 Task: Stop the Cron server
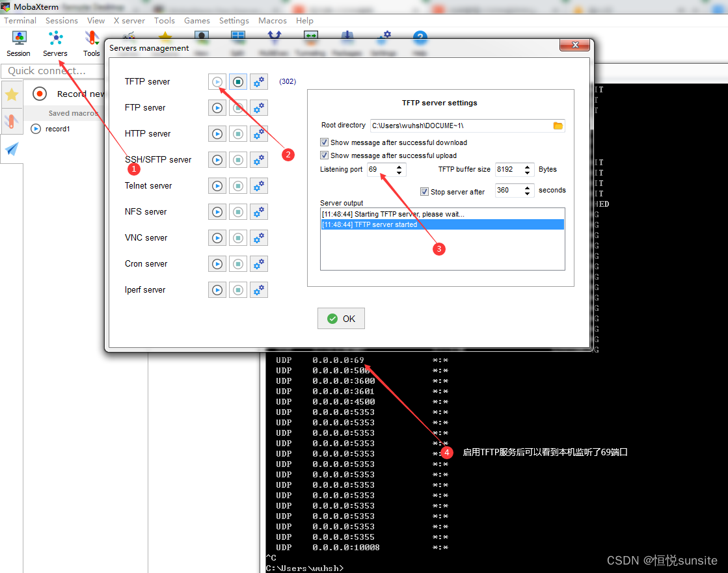[x=237, y=264]
